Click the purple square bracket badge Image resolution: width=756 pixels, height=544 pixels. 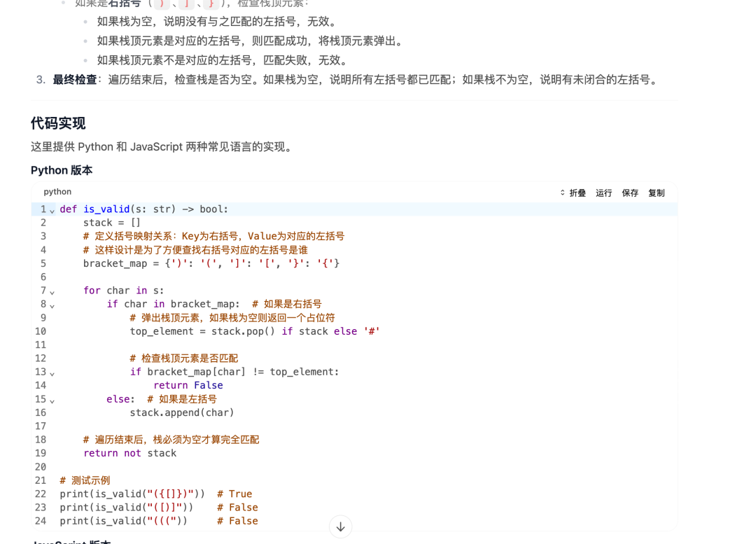(x=186, y=4)
